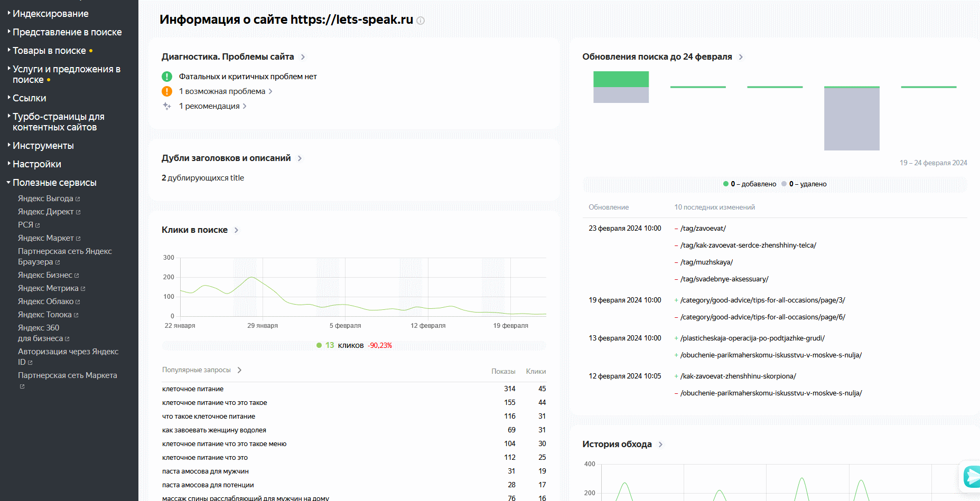Expand Услуги и предложения в поиске section
The width and height of the screenshot is (980, 501).
pos(67,74)
